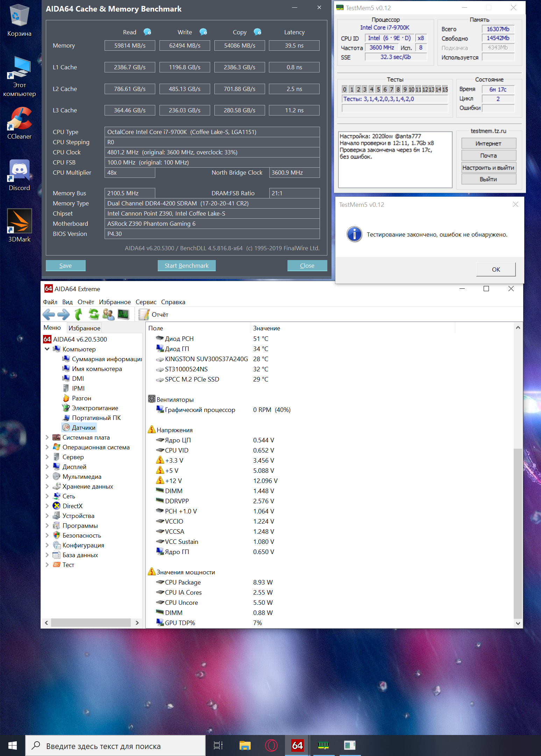Click Close in the Cache & Memory Benchmark
Image resolution: width=541 pixels, height=756 pixels.
coord(307,266)
